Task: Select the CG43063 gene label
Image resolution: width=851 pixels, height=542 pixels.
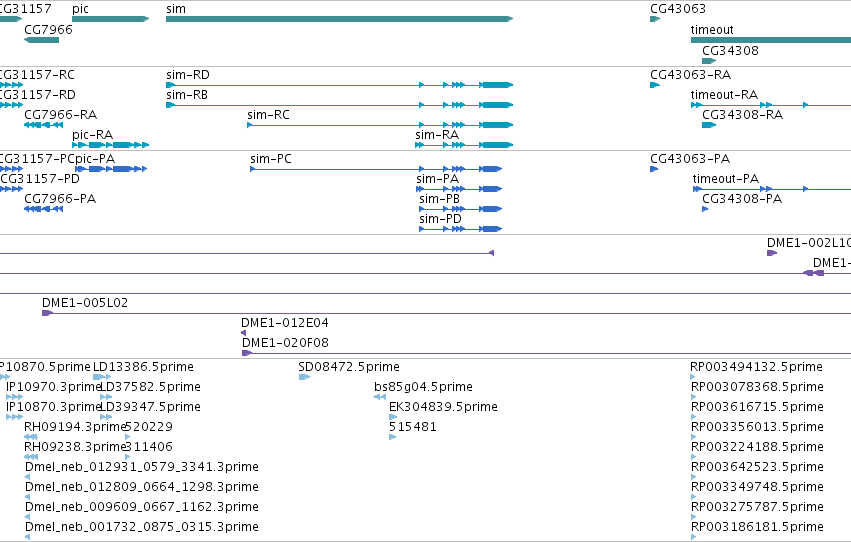Action: 678,9
